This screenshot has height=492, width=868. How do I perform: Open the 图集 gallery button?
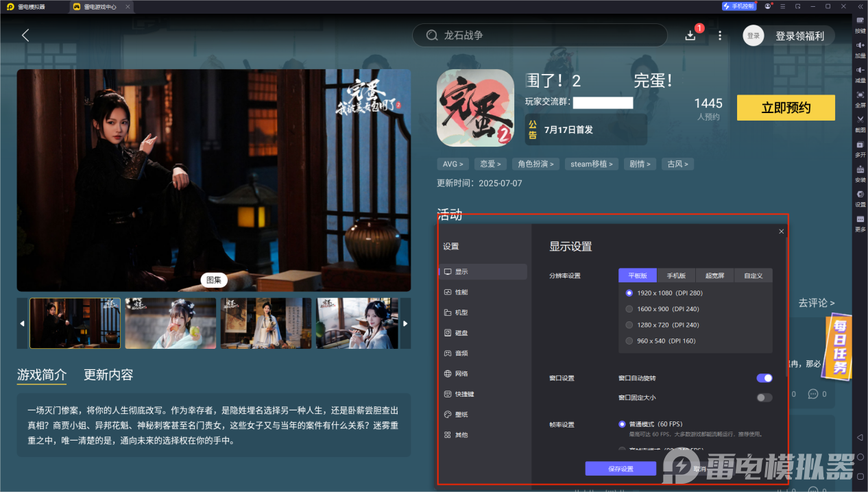[x=214, y=280]
